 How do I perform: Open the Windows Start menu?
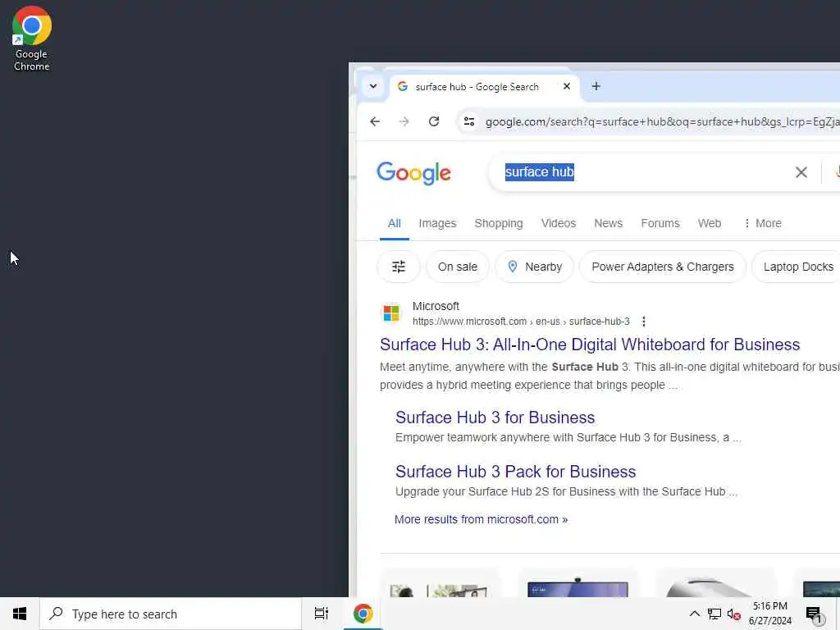coord(20,614)
